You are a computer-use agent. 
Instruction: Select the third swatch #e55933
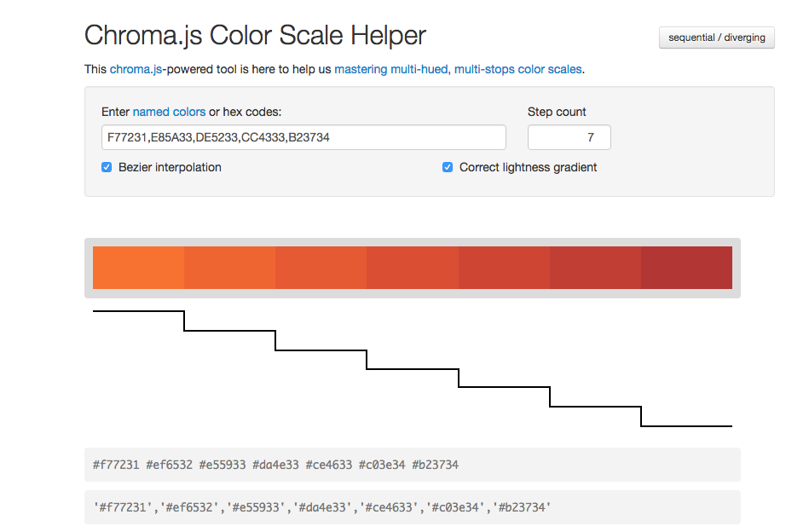321,268
